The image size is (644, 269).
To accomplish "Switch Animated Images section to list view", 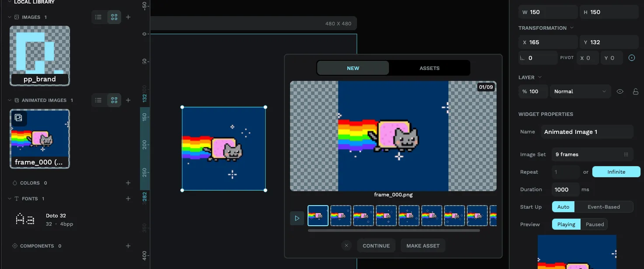I will [x=98, y=100].
